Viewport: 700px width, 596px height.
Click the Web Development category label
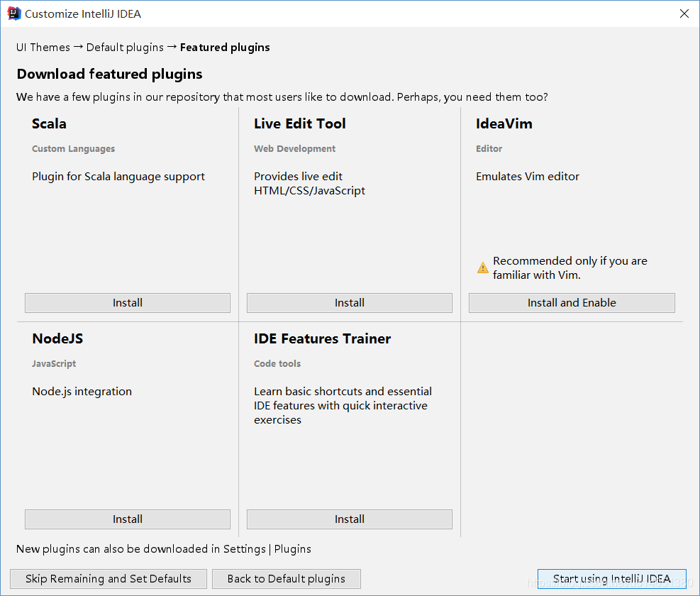pos(294,149)
